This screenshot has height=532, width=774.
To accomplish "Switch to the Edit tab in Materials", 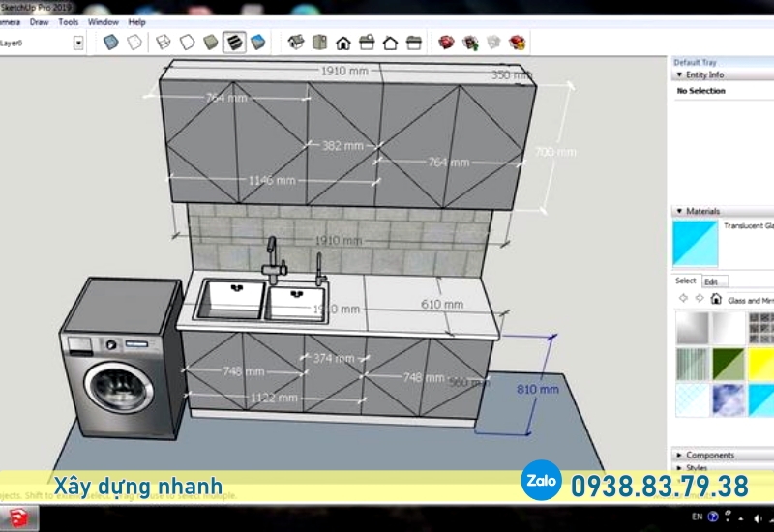I will 711,281.
